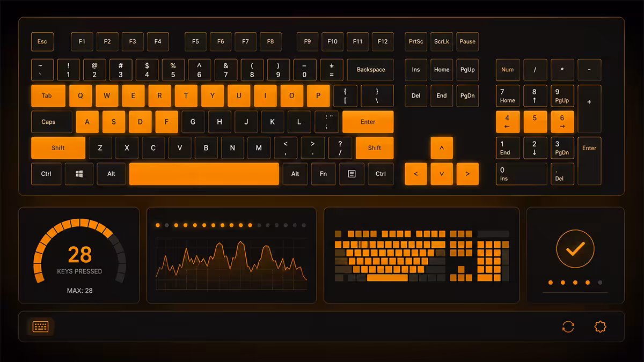Click the up arrow key
Viewport: 644px width, 362px height.
click(442, 148)
